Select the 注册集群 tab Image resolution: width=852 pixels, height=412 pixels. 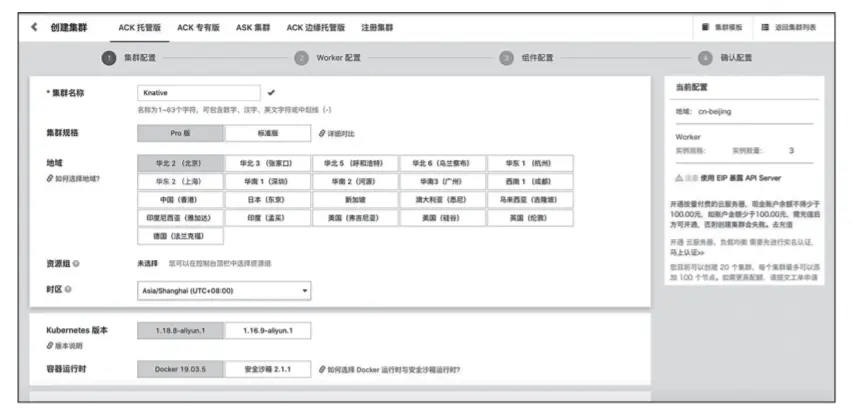pos(377,28)
